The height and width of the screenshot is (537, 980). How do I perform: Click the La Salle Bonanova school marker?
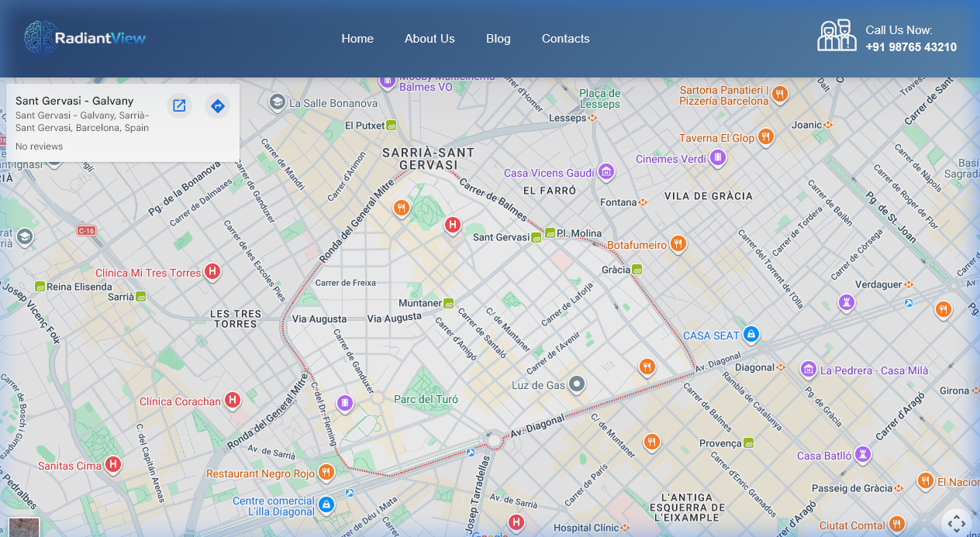point(277,102)
